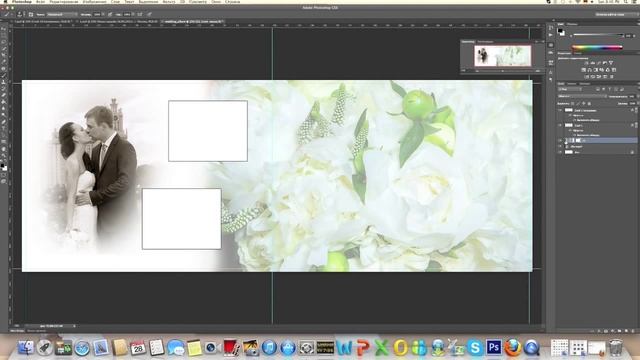Open the Mini Bridge bottom panel tab
This screenshot has height=360, width=640.
click(x=17, y=331)
